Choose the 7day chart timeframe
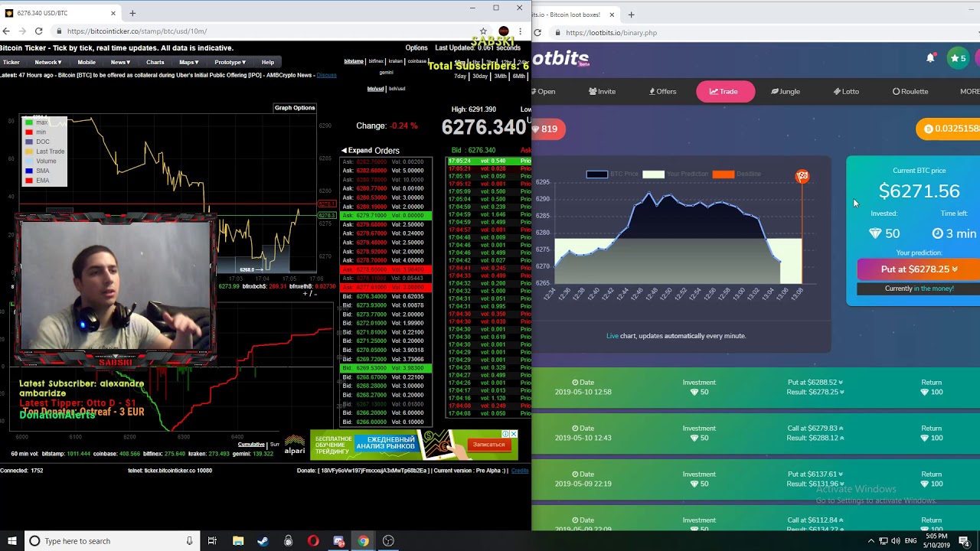Image resolution: width=980 pixels, height=551 pixels. [460, 76]
